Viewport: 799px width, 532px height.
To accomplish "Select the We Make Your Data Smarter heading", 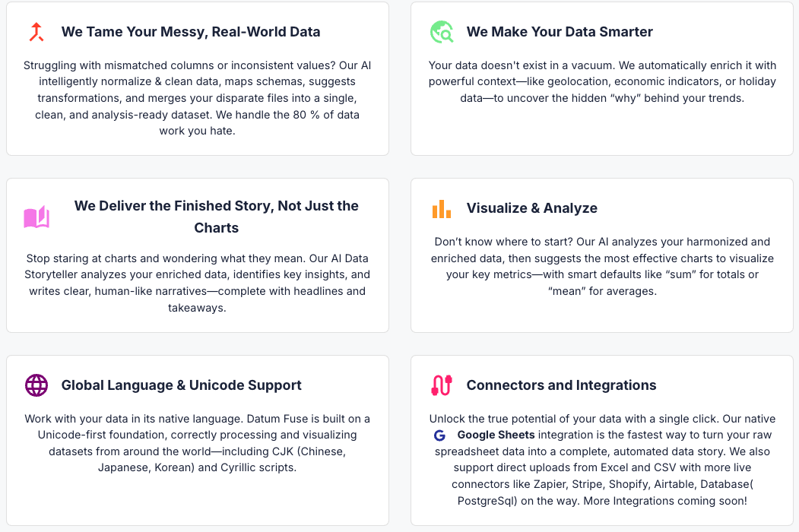I will tap(560, 32).
